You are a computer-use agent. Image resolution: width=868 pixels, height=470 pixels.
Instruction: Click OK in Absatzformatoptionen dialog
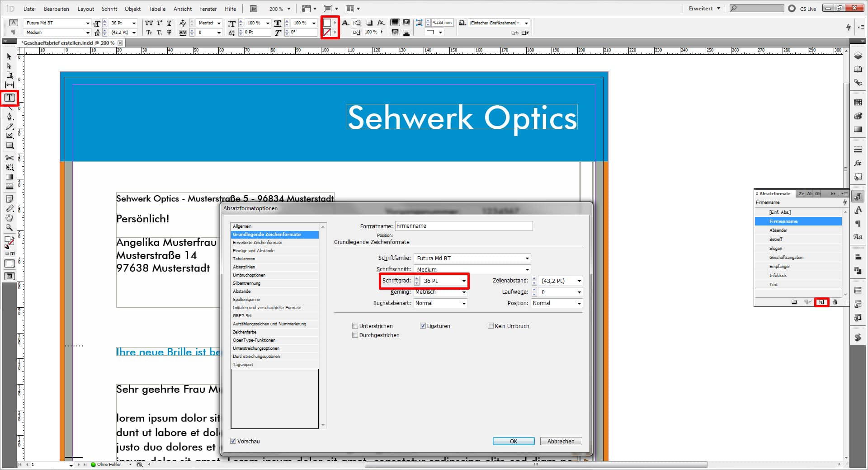514,441
